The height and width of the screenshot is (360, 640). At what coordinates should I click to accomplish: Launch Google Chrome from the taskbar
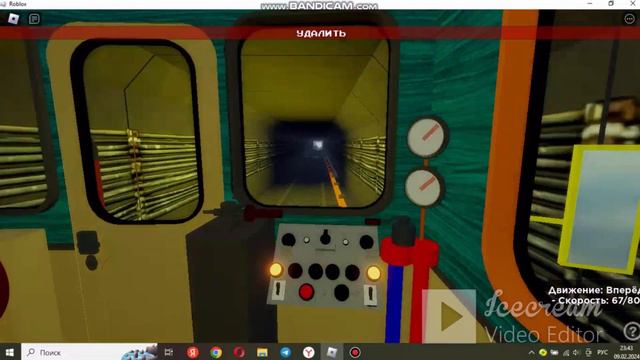[x=216, y=352]
